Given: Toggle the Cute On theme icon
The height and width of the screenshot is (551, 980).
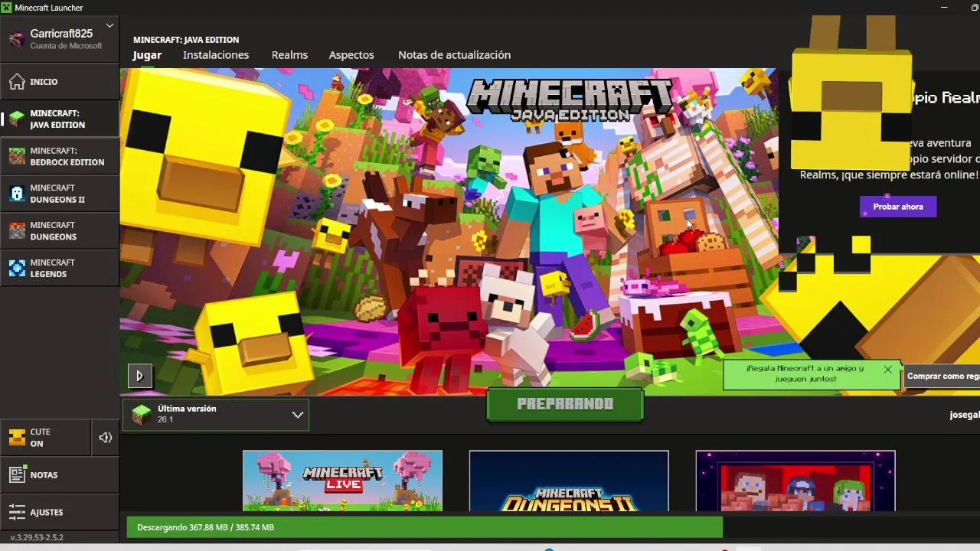Looking at the screenshot, I should 17,438.
